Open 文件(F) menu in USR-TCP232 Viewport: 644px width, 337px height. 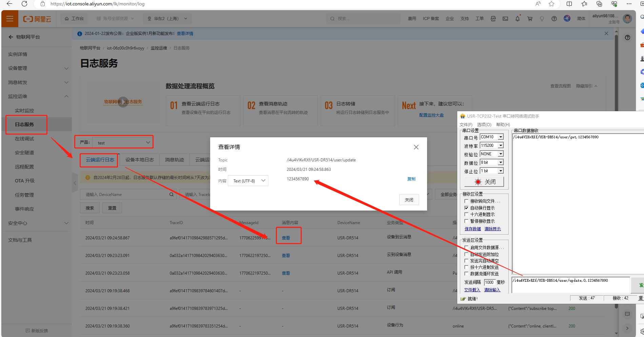pyautogui.click(x=466, y=125)
